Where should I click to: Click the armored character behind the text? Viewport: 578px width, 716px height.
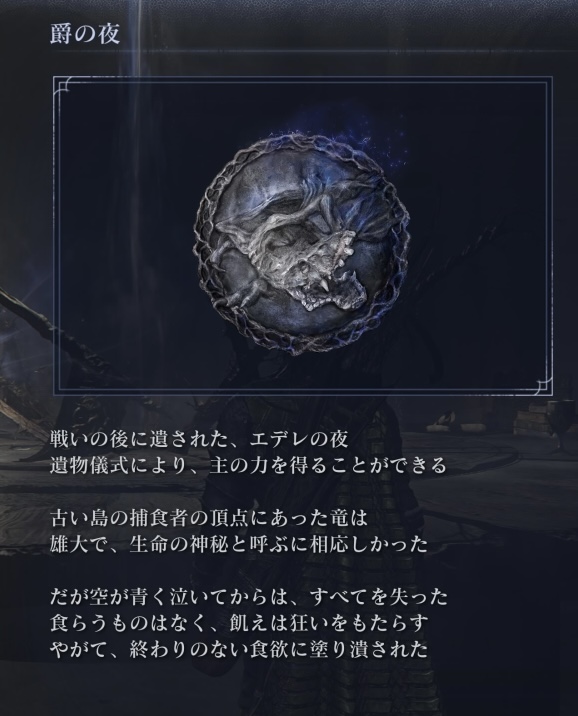tap(320, 525)
